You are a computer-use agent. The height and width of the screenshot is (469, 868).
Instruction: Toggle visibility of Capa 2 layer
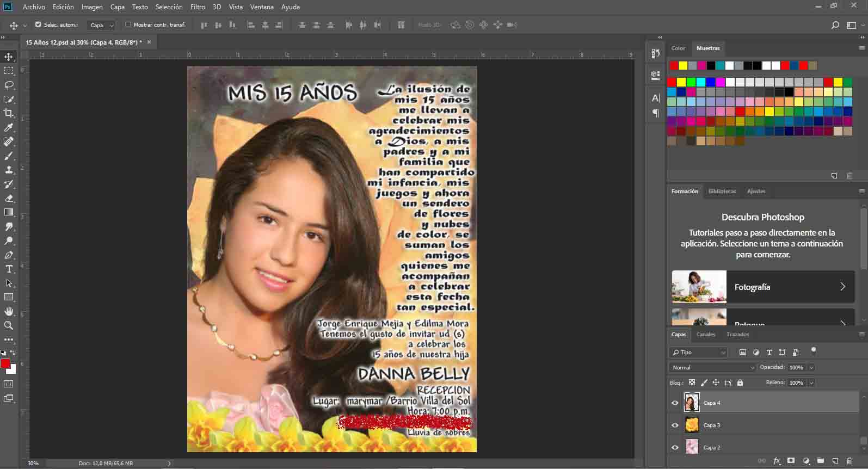[675, 448]
